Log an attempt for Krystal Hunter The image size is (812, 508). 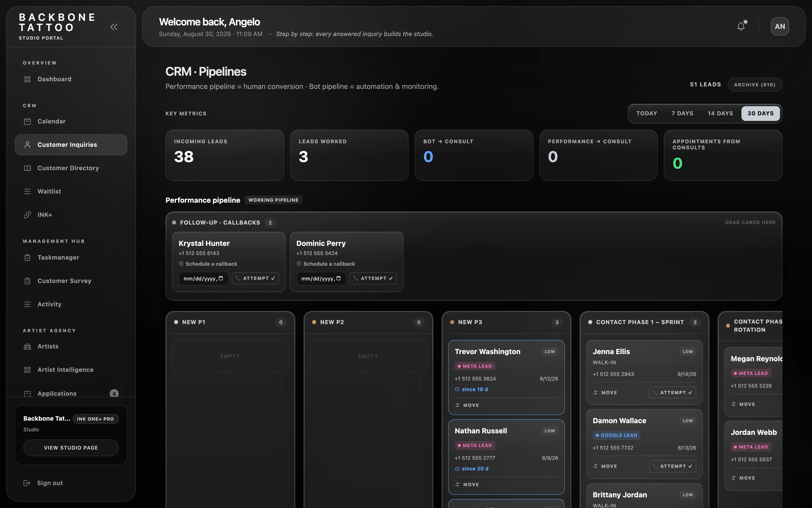click(255, 279)
